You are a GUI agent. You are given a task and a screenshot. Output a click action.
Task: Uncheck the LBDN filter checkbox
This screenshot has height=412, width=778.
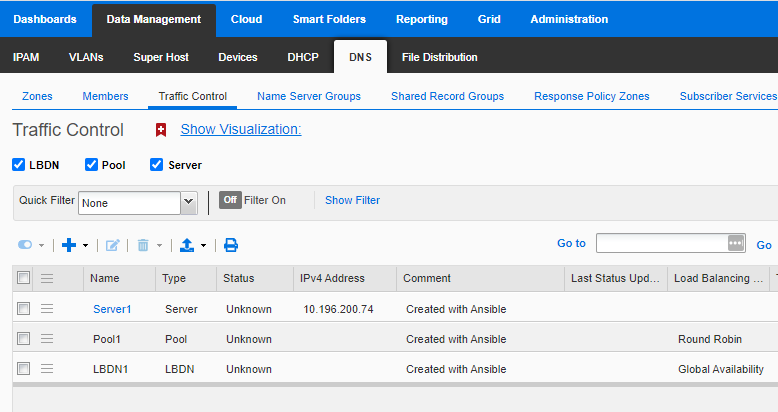coord(19,165)
